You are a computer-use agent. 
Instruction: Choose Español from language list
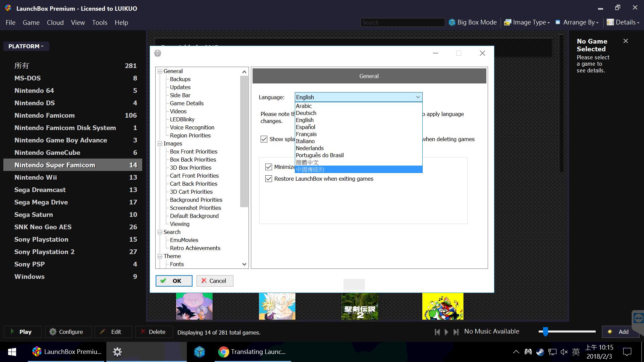[359, 127]
